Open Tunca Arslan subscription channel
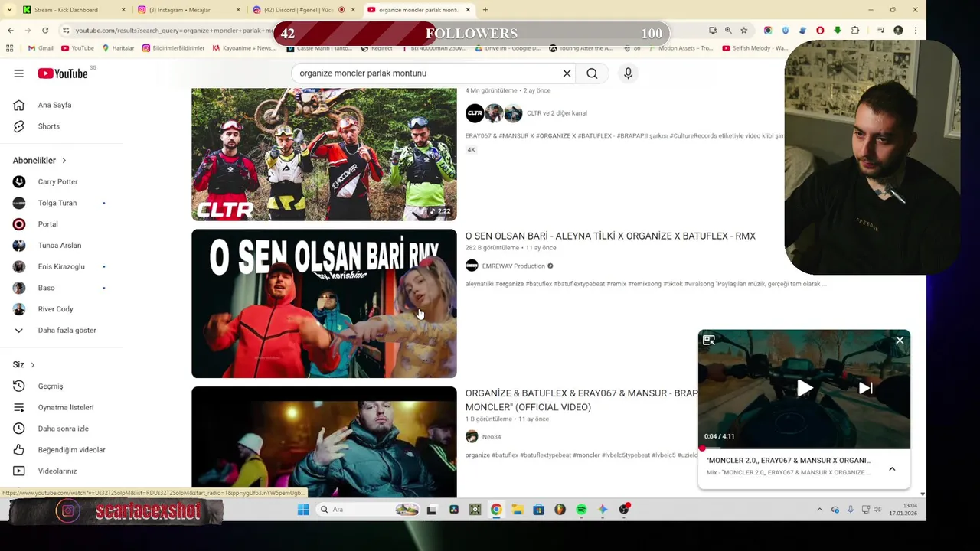980x551 pixels. 61,246
